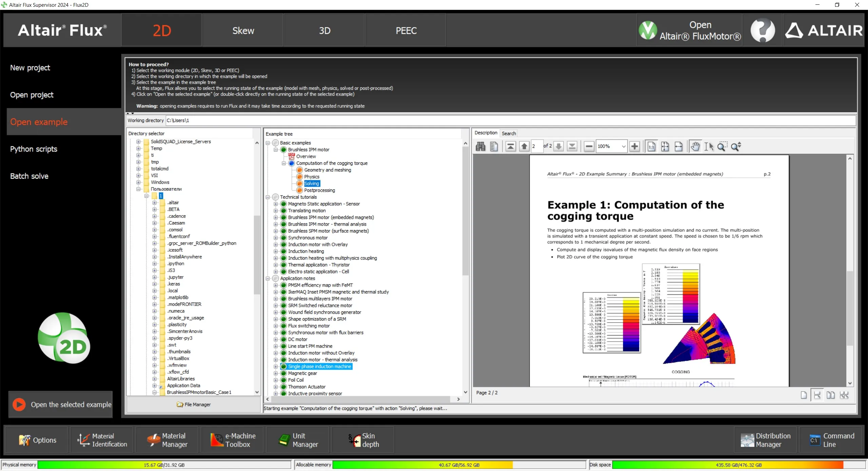The width and height of the screenshot is (868, 471).
Task: Open Distribution Manager
Action: coord(765,440)
